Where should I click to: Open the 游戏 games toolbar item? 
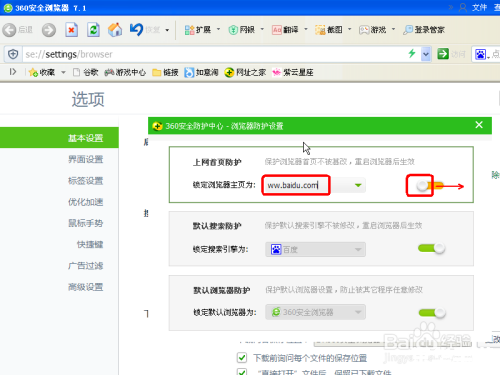tap(373, 30)
